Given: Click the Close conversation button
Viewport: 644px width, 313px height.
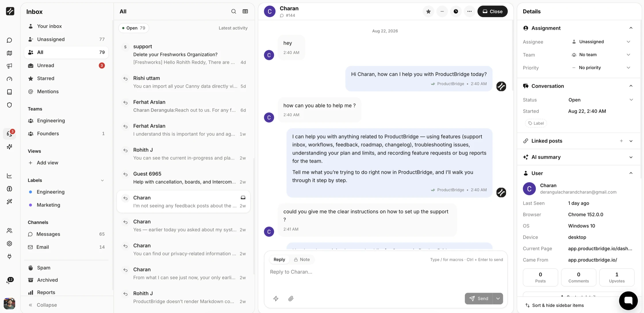Looking at the screenshot, I should [x=492, y=11].
